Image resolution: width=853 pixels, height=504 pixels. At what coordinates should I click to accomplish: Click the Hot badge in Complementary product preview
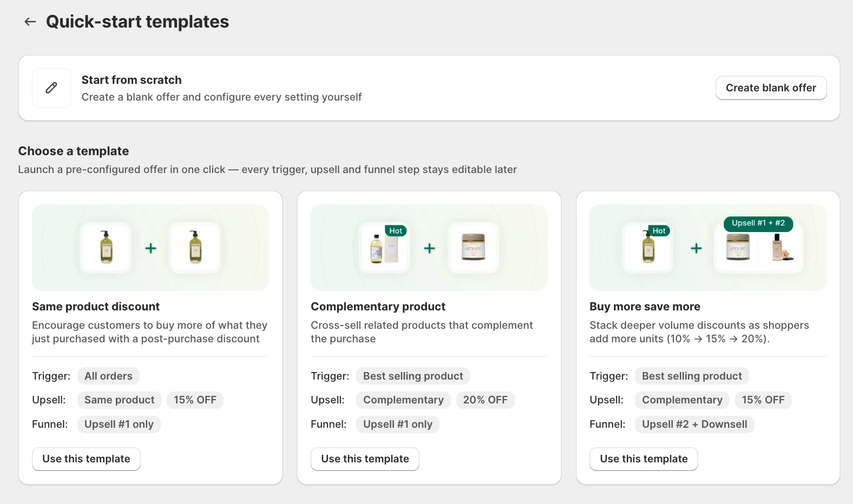396,231
